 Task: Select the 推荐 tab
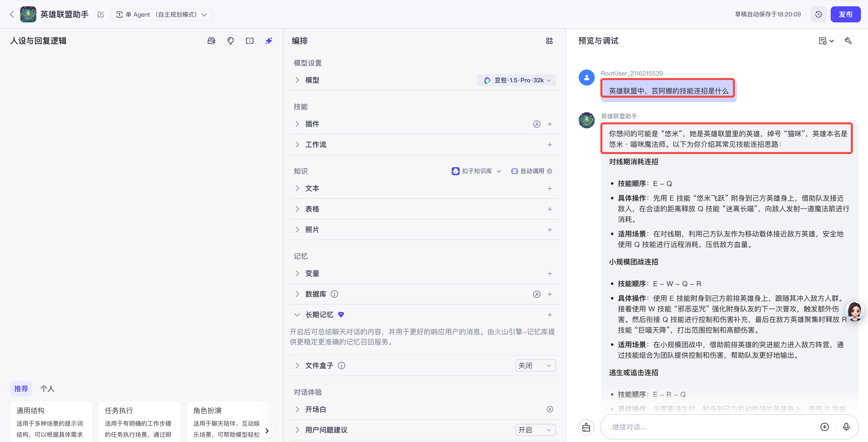click(21, 388)
